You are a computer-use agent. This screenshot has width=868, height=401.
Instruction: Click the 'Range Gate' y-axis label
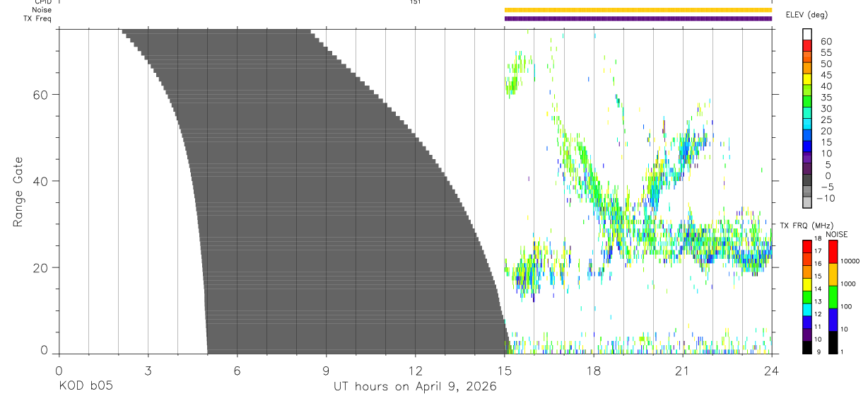click(18, 192)
